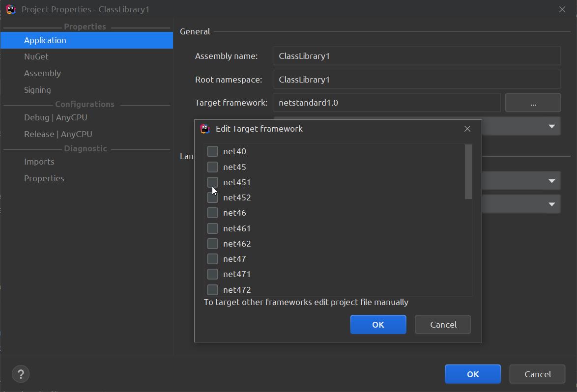Click the Assembly name input field

click(417, 56)
